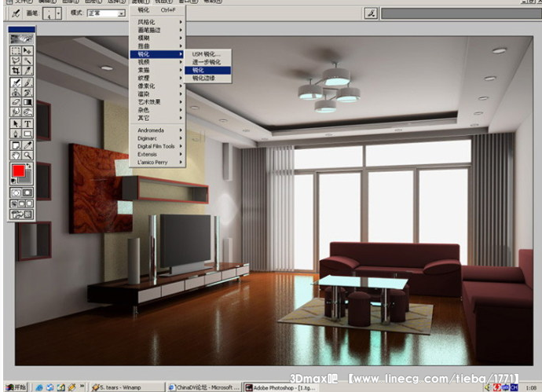Select the Notes tool

[x=16, y=145]
